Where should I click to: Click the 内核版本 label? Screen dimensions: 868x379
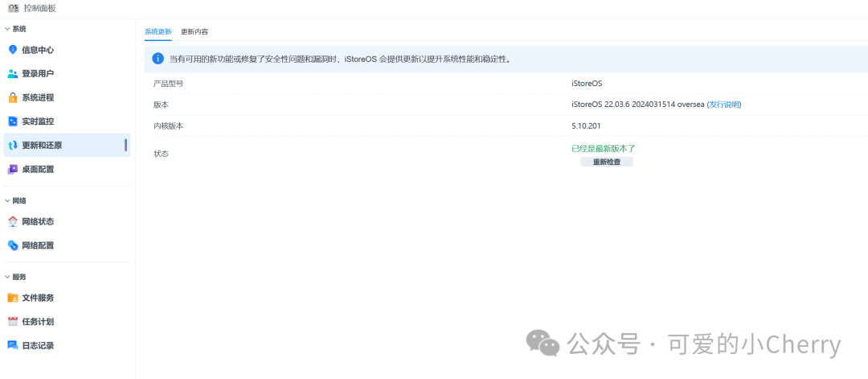[168, 126]
